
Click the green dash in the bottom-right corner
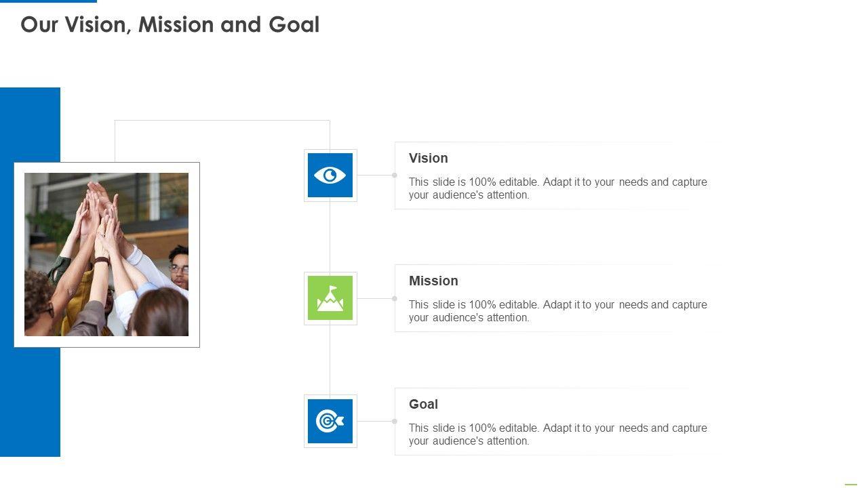tap(850, 484)
